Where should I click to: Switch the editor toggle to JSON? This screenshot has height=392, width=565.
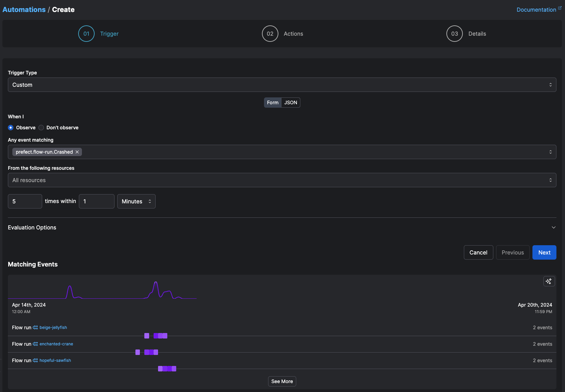click(x=290, y=103)
